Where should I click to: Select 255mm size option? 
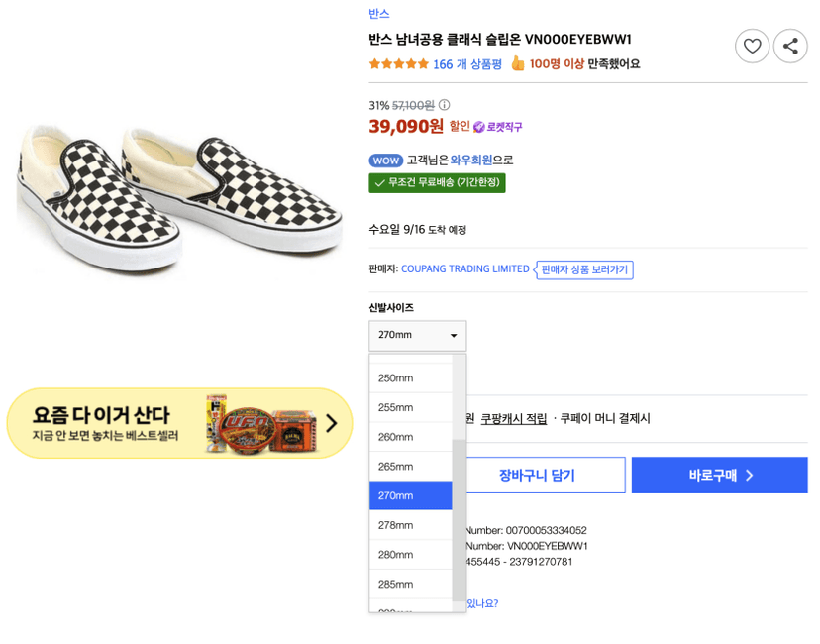click(411, 407)
